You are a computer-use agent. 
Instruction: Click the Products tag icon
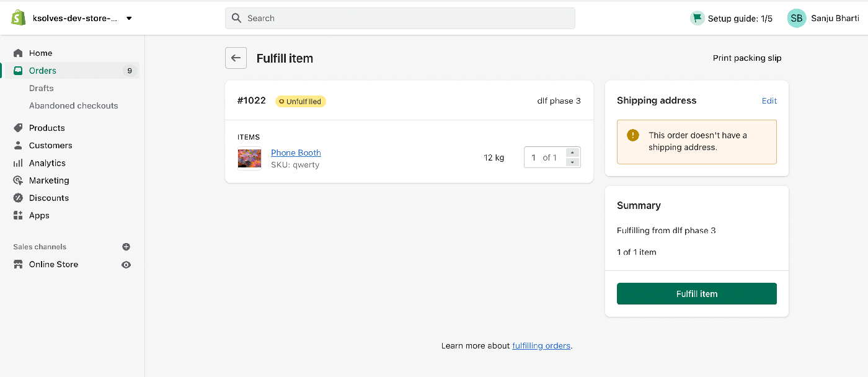point(18,128)
